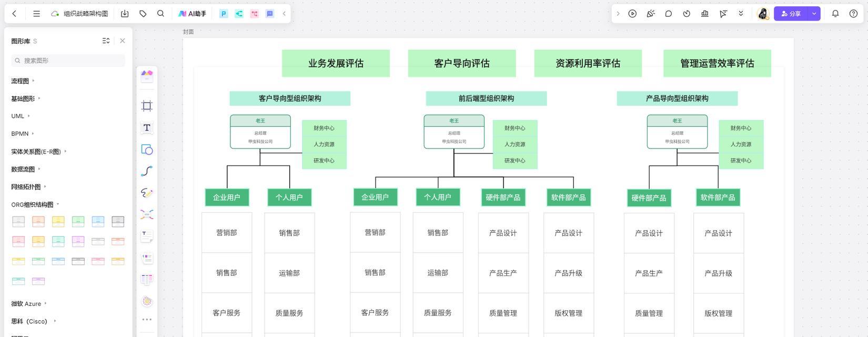868x337 pixels.
Task: Select the Frame tool
Action: pyautogui.click(x=147, y=106)
